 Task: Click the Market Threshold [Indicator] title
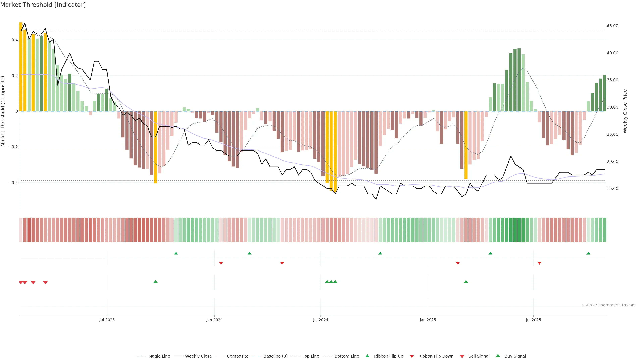pos(43,5)
